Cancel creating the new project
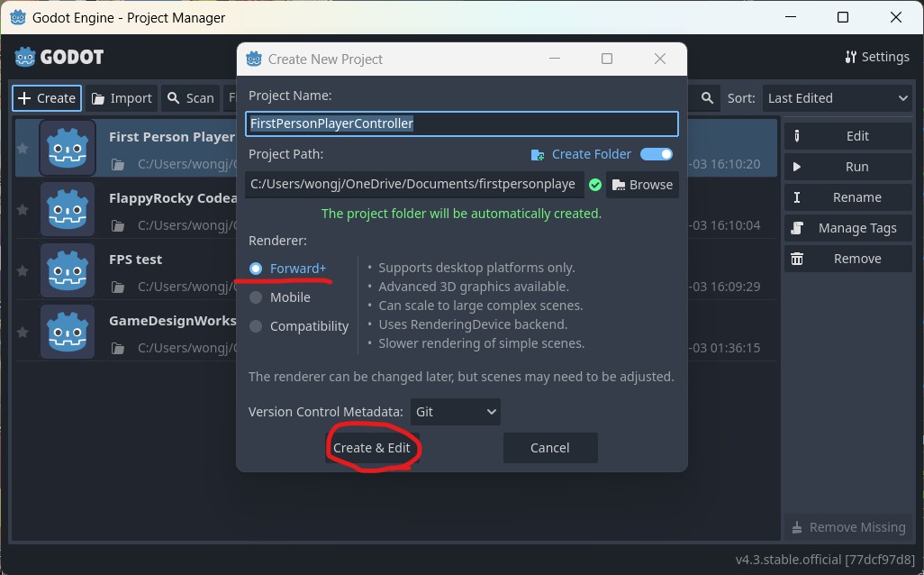Viewport: 924px width, 575px height. 549,447
